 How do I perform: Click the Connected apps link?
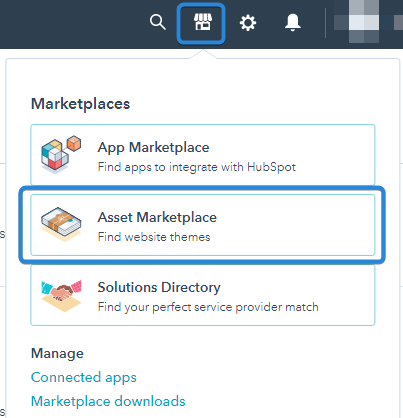[84, 377]
